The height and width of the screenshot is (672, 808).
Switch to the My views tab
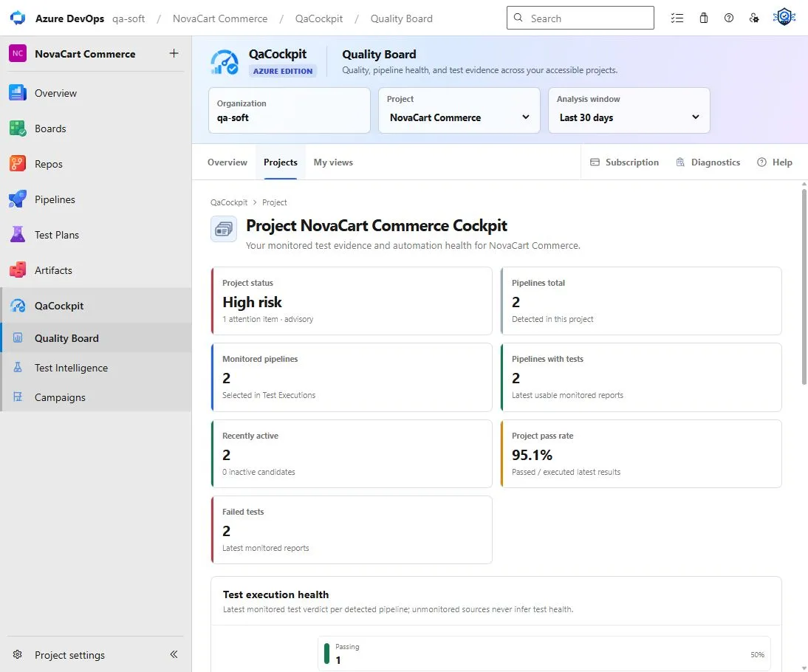[x=333, y=162]
